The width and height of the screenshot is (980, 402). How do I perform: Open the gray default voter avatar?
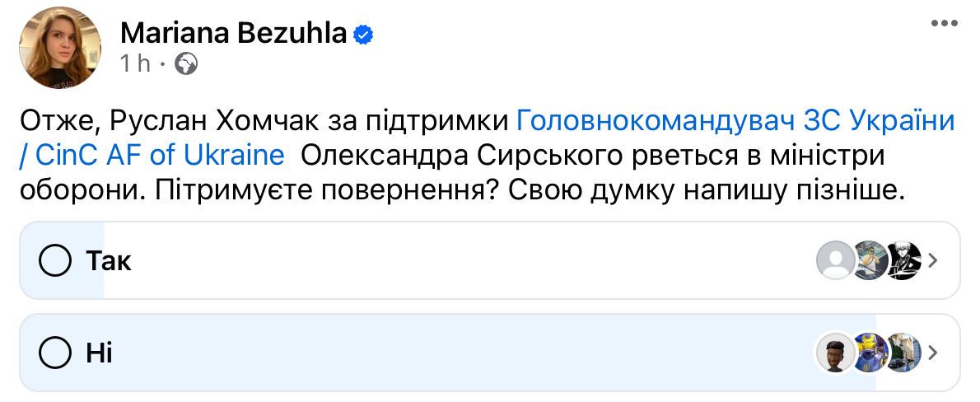(835, 260)
